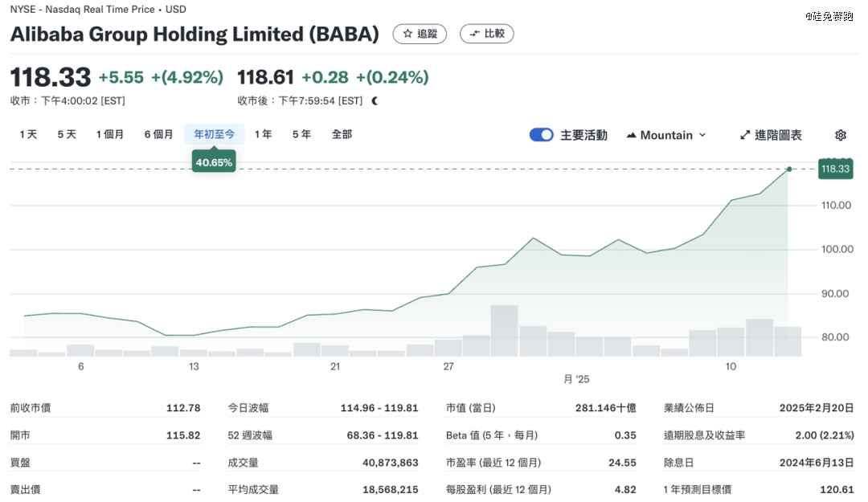The image size is (868, 502).
Task: Click the Alibaba Group Holding Limited title
Action: 194,34
